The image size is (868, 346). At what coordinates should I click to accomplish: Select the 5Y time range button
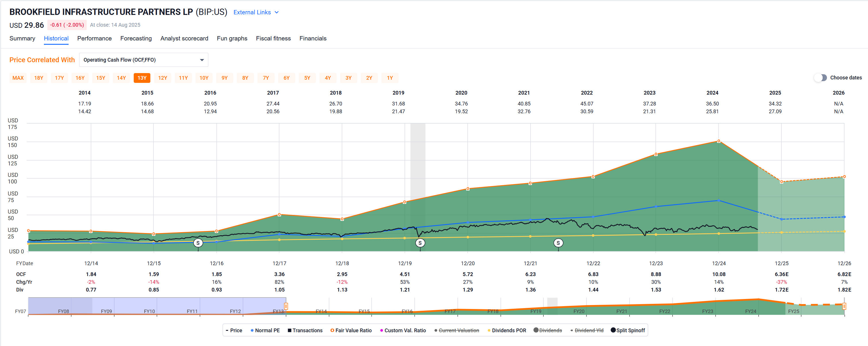pyautogui.click(x=307, y=78)
